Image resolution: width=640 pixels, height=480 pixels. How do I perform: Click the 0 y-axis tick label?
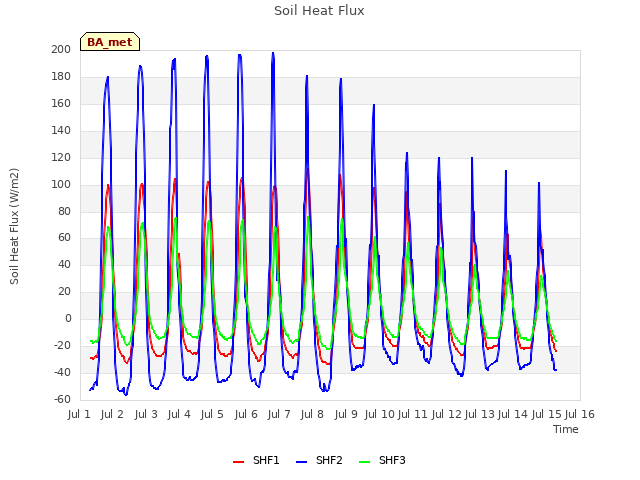pyautogui.click(x=68, y=318)
